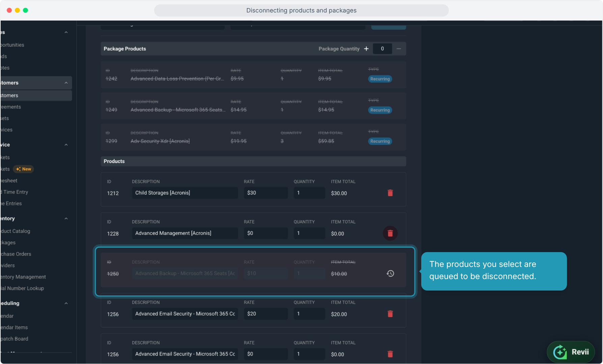
Task: Increase Package Quantity with the plus icon
Action: [x=366, y=49]
